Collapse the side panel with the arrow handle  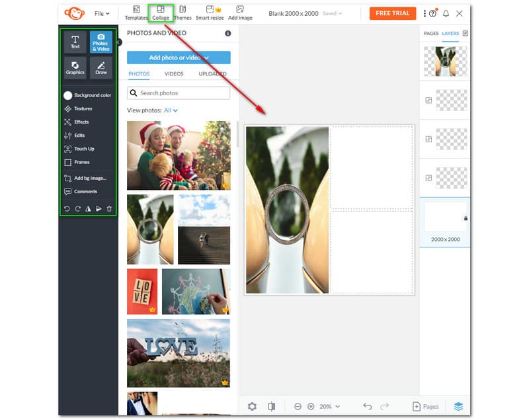119,42
